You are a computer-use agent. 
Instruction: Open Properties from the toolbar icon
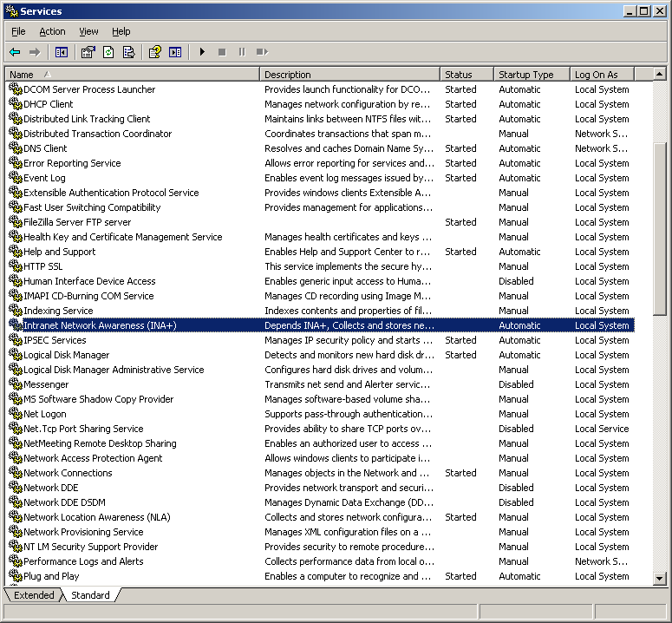click(x=88, y=52)
